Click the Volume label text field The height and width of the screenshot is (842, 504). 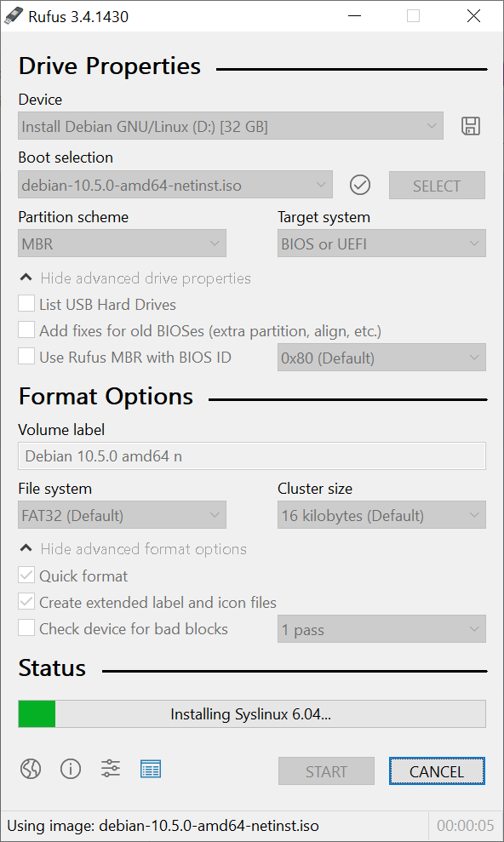(252, 455)
